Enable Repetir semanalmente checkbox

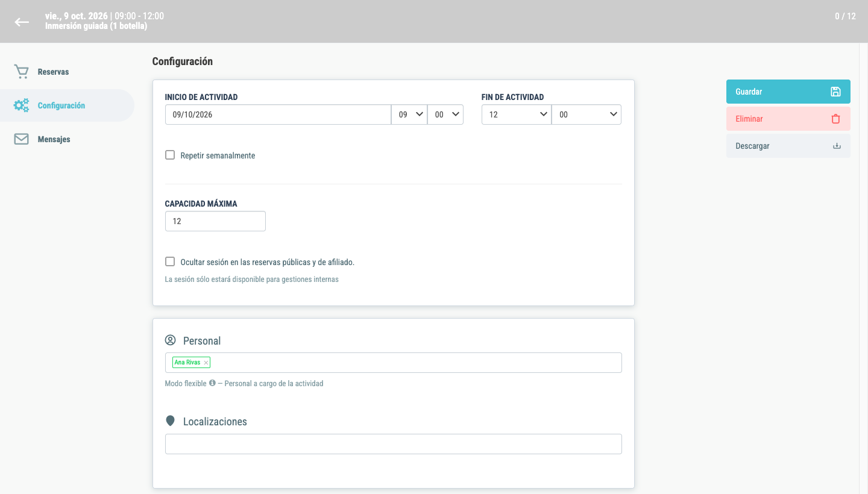point(170,155)
